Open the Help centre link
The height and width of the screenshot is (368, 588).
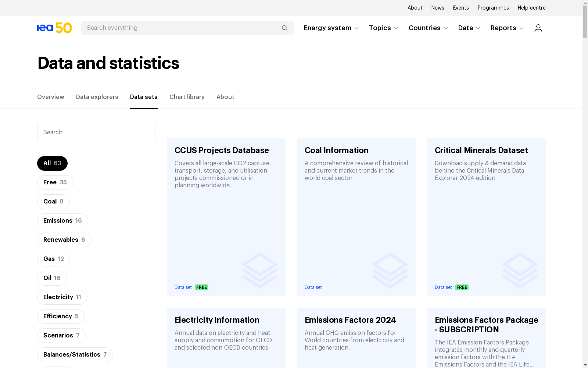[x=531, y=8]
